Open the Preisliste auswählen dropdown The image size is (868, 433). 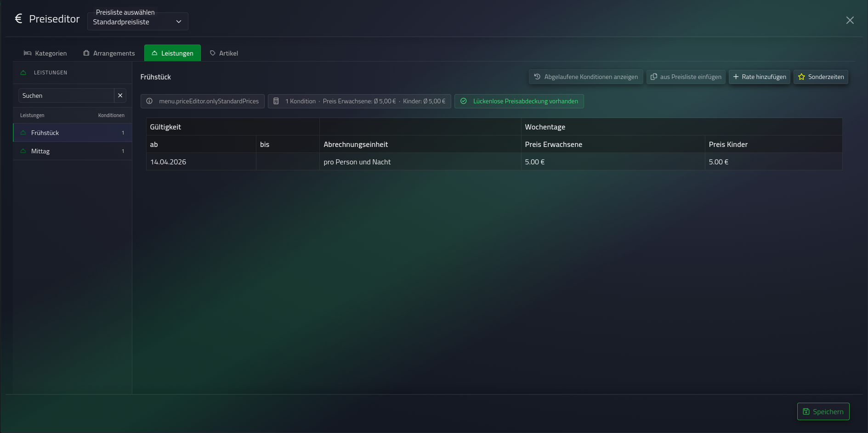(138, 22)
